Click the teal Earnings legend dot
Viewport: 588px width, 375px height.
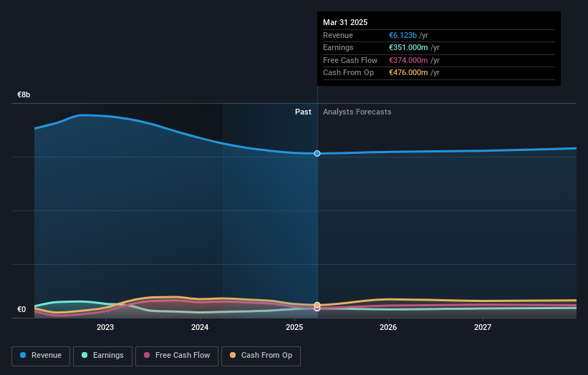click(x=85, y=355)
